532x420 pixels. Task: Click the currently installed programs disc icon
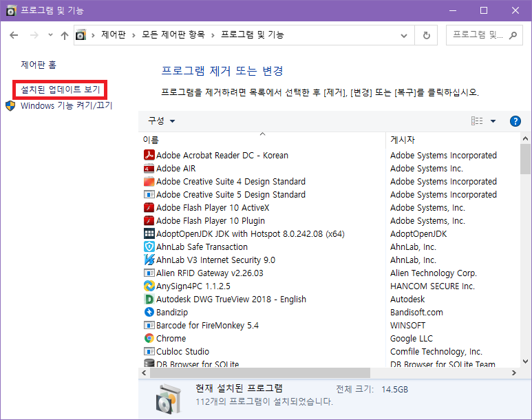pyautogui.click(x=169, y=399)
